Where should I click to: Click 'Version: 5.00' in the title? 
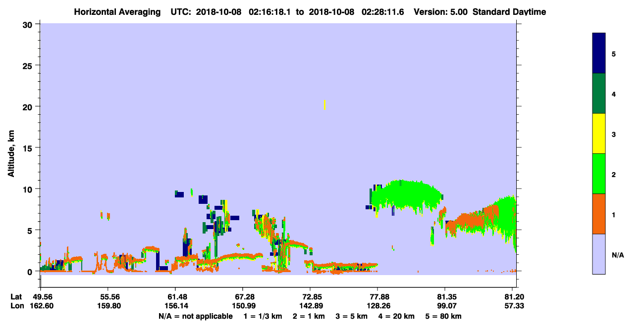tap(440, 12)
